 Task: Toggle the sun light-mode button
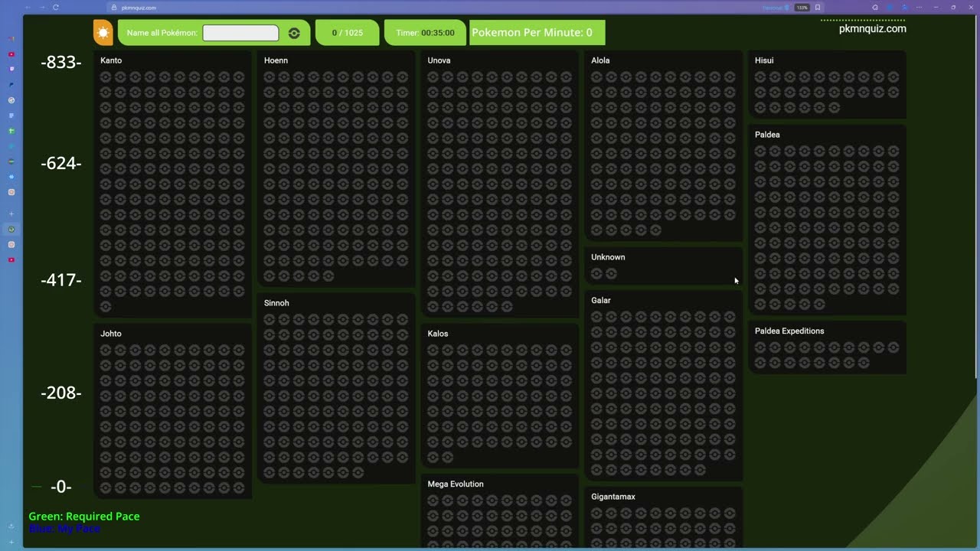[x=103, y=32]
